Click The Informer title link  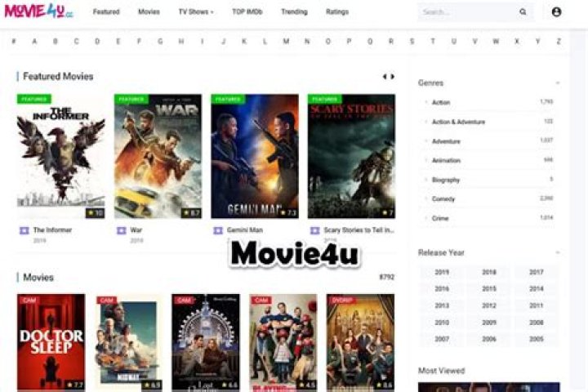[x=52, y=230]
